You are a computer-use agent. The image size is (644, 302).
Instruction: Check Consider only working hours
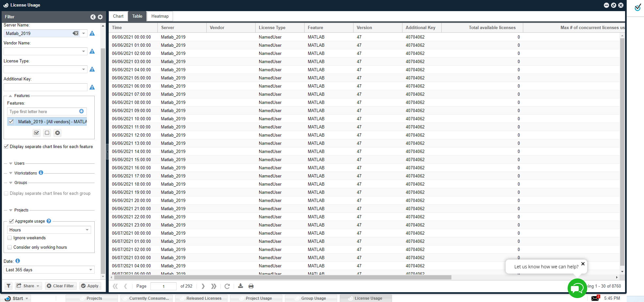pyautogui.click(x=10, y=247)
